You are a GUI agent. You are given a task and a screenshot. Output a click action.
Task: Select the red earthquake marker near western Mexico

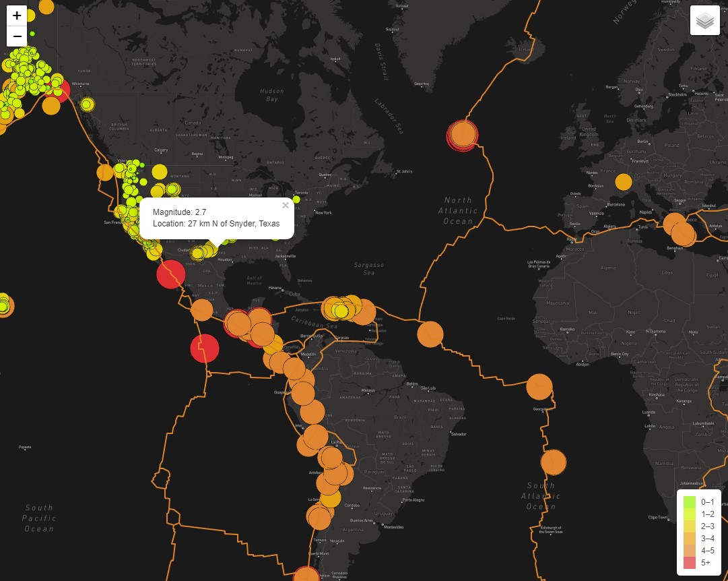point(170,275)
